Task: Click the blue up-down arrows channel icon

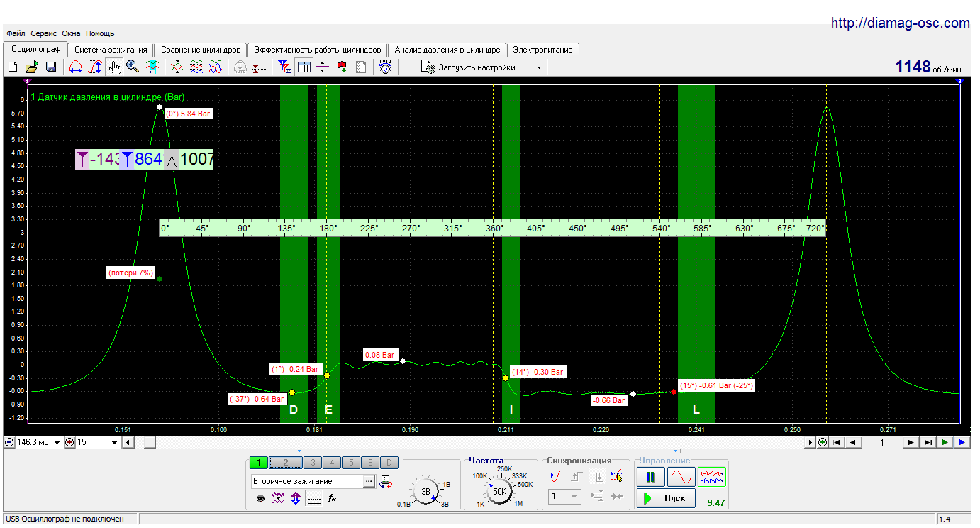Action: [296, 499]
